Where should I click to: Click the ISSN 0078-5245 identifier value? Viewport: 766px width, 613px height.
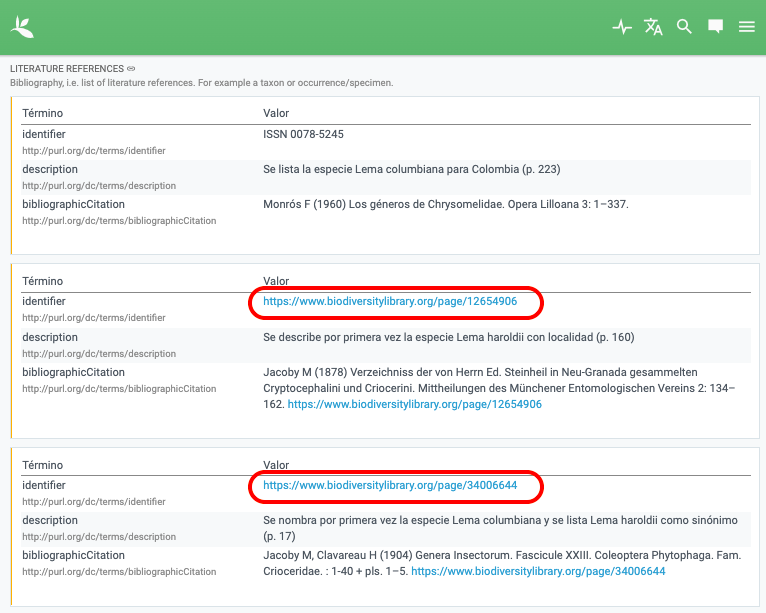pyautogui.click(x=303, y=134)
